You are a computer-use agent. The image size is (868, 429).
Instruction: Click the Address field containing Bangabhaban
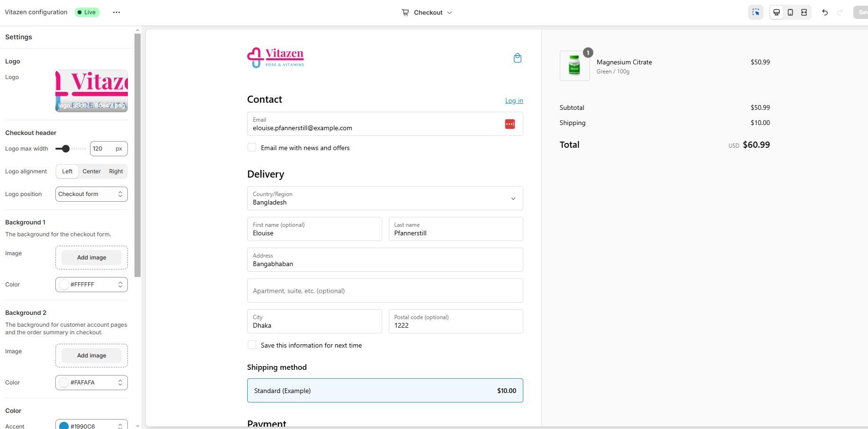pyautogui.click(x=385, y=260)
